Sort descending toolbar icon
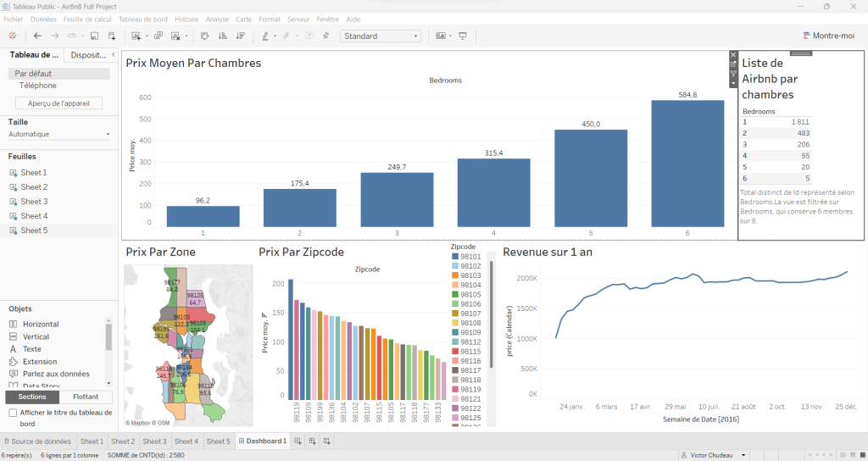 coord(240,36)
